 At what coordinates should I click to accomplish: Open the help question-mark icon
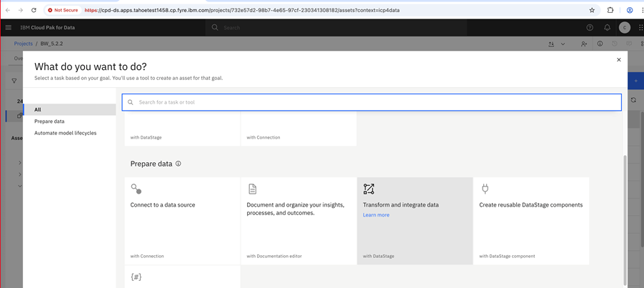(590, 28)
